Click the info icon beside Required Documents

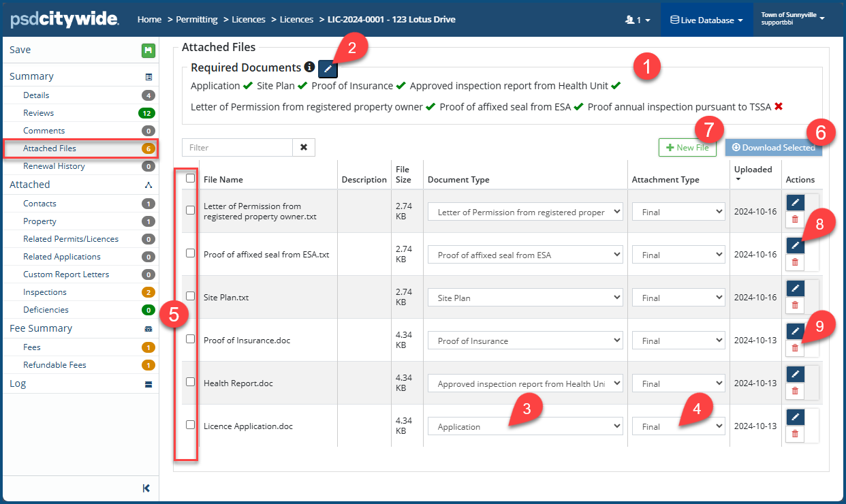click(x=309, y=67)
